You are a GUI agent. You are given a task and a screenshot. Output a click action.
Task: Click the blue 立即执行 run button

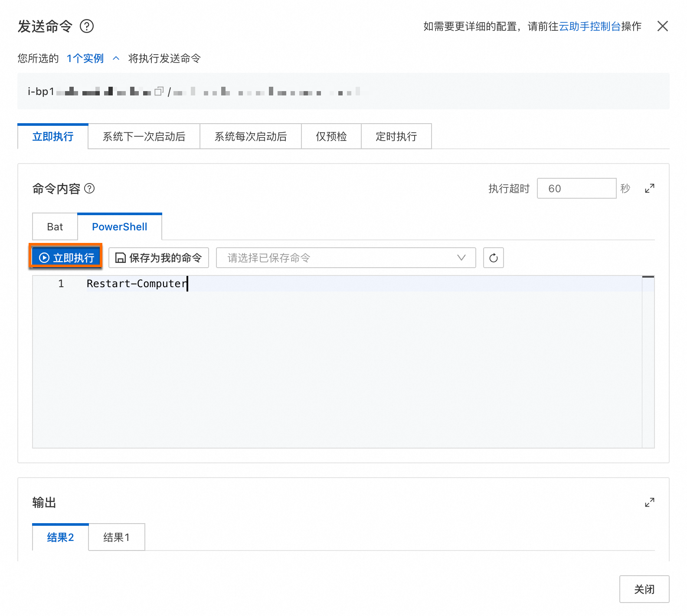[x=66, y=258]
